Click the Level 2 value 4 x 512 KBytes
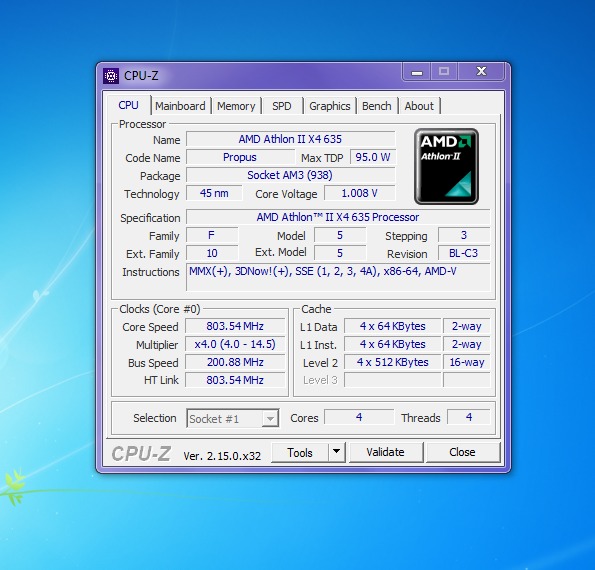 tap(393, 362)
